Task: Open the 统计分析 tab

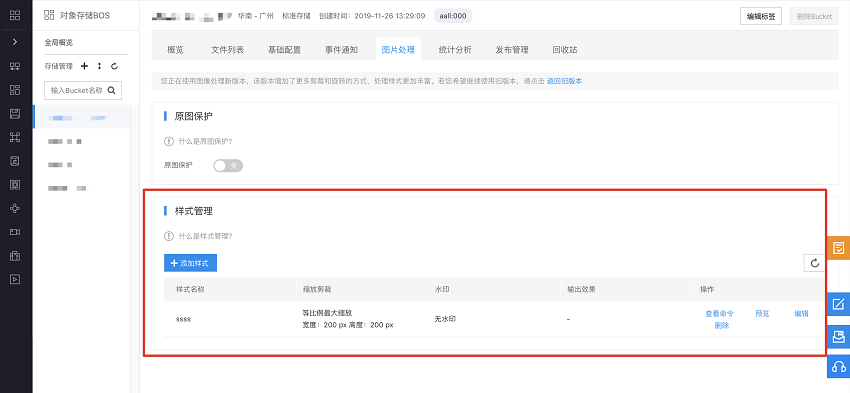Action: (455, 50)
